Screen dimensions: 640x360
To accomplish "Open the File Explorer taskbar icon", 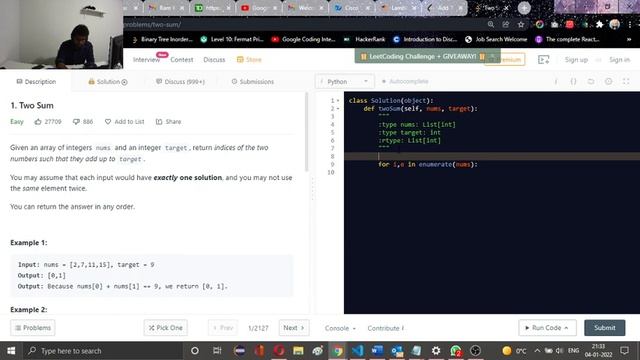I will (x=298, y=351).
